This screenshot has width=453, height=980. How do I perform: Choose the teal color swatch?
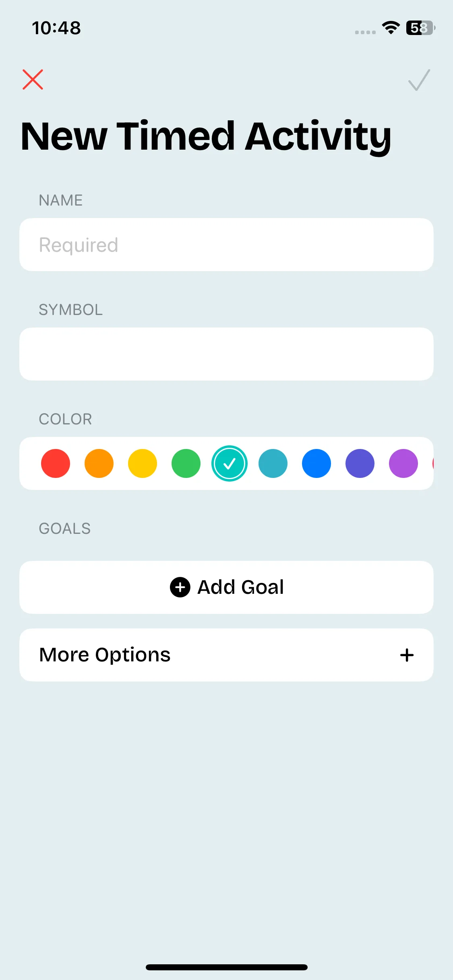coord(273,463)
